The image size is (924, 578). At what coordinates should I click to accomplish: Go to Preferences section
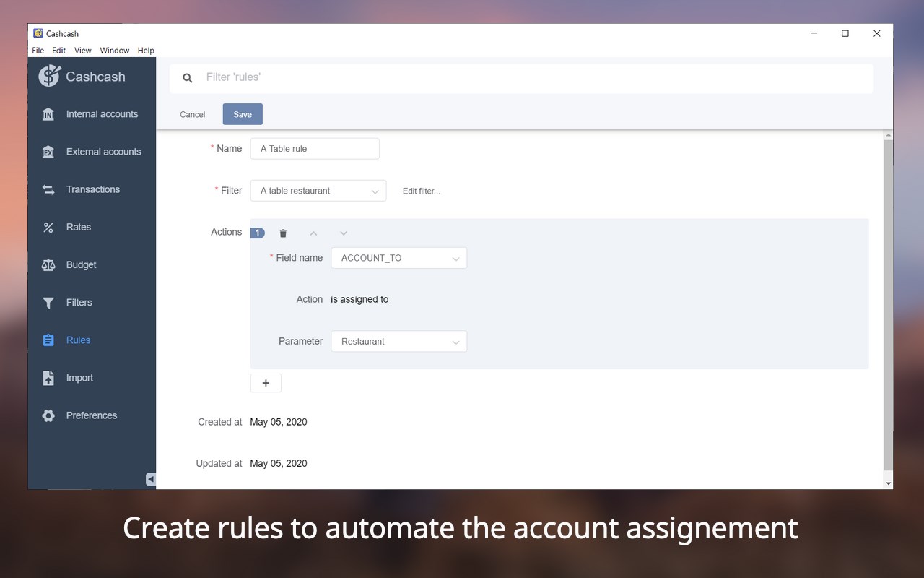(92, 415)
